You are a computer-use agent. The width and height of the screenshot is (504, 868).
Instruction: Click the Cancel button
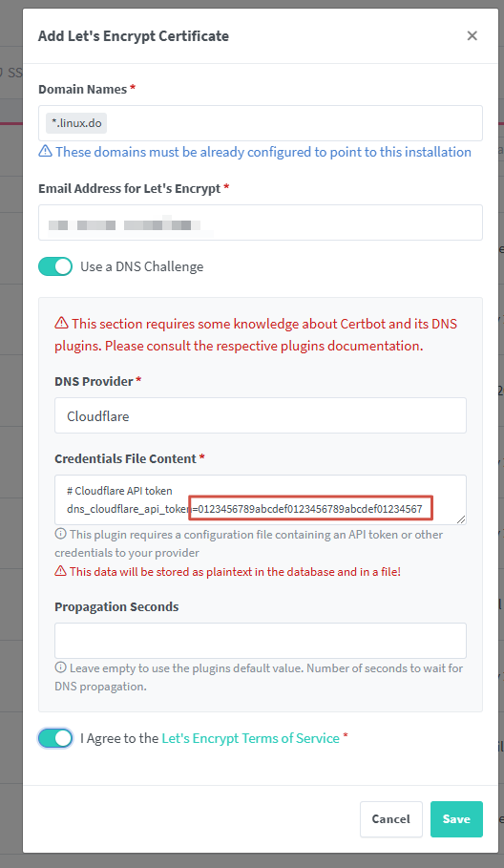391,819
